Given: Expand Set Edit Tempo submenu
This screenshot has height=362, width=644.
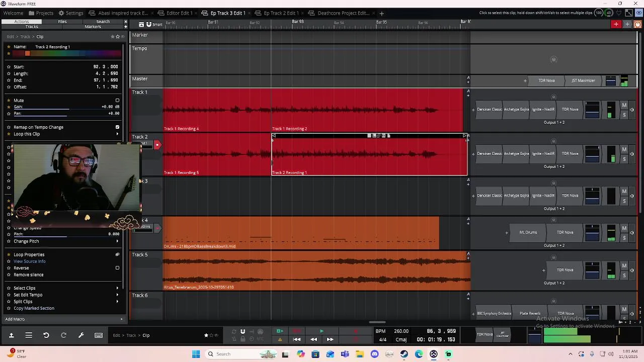Looking at the screenshot, I should tap(117, 295).
